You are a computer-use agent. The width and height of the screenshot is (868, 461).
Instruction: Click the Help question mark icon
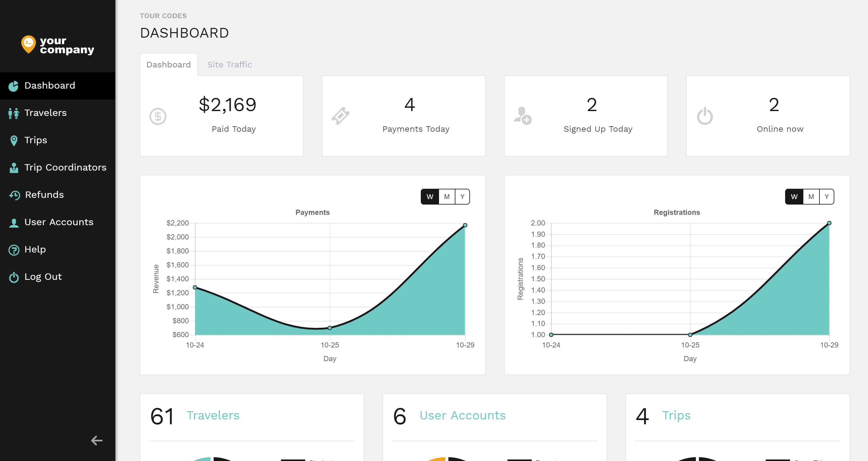13,250
